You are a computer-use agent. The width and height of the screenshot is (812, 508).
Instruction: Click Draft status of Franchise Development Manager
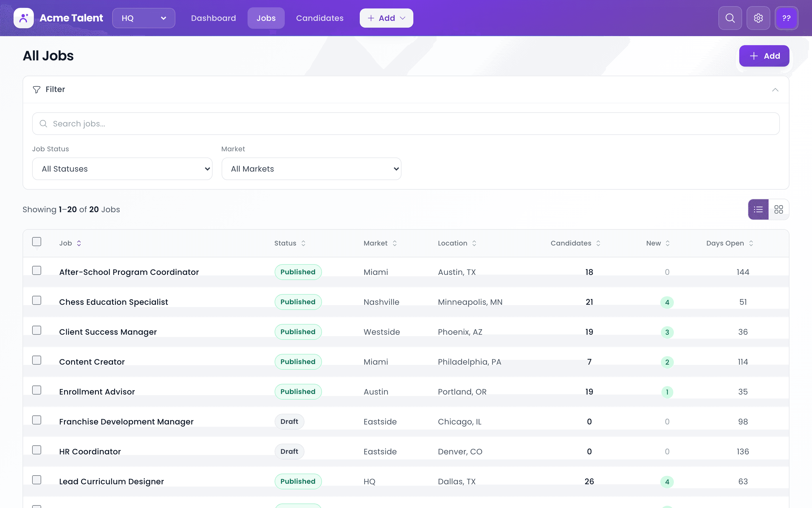click(x=289, y=422)
